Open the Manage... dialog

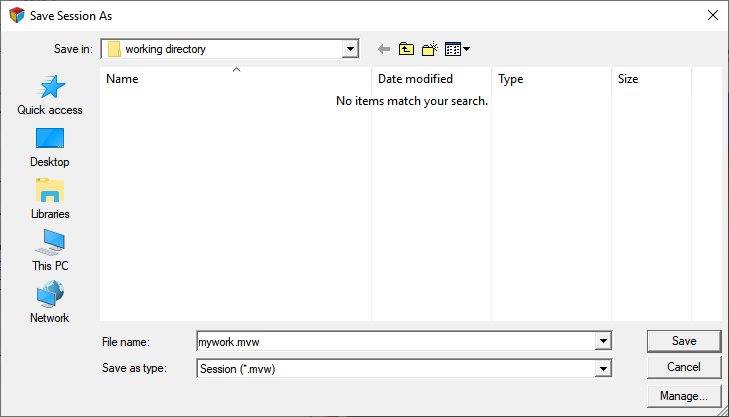pos(684,396)
